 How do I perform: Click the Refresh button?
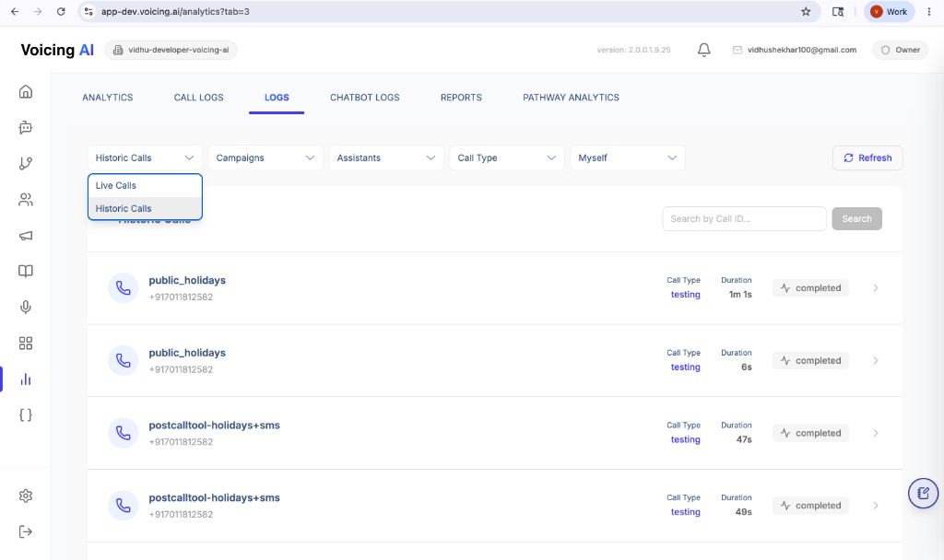867,157
